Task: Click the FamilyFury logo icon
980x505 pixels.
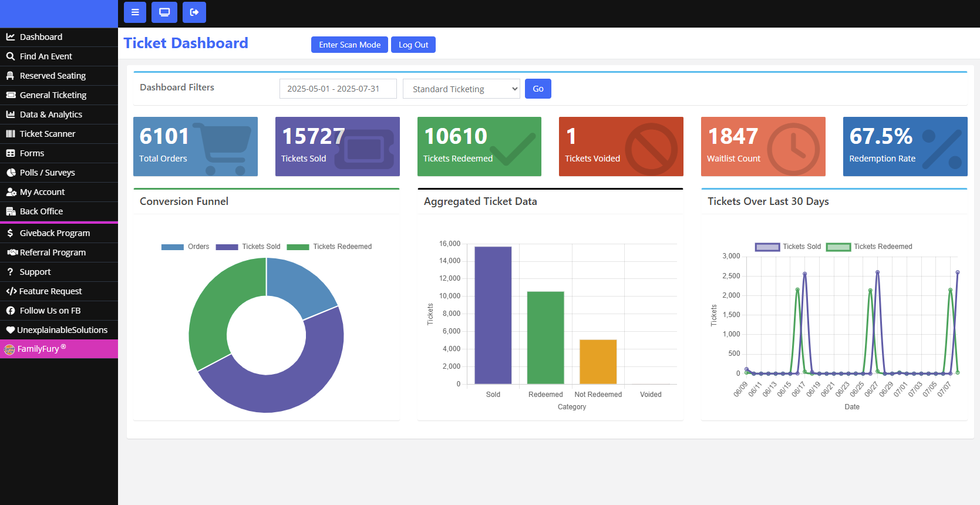Action: click(x=9, y=349)
